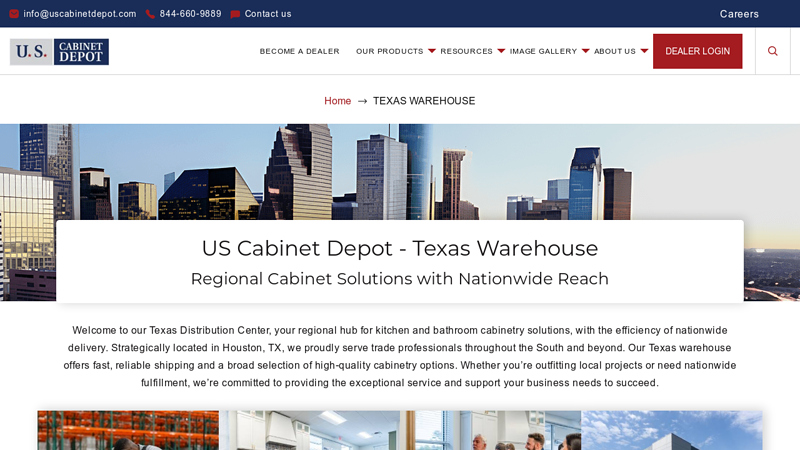Click the U.S. Cabinet Depot logo

(59, 52)
